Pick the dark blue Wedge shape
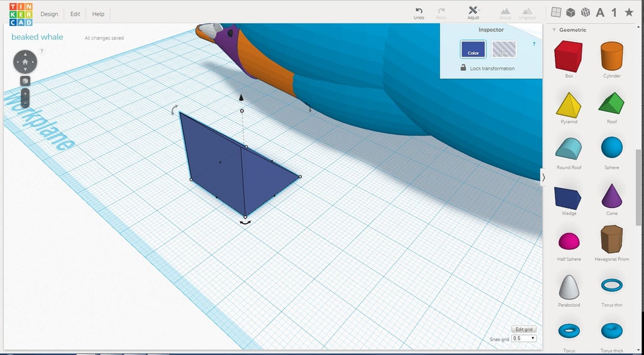The image size is (644, 355). click(x=569, y=198)
